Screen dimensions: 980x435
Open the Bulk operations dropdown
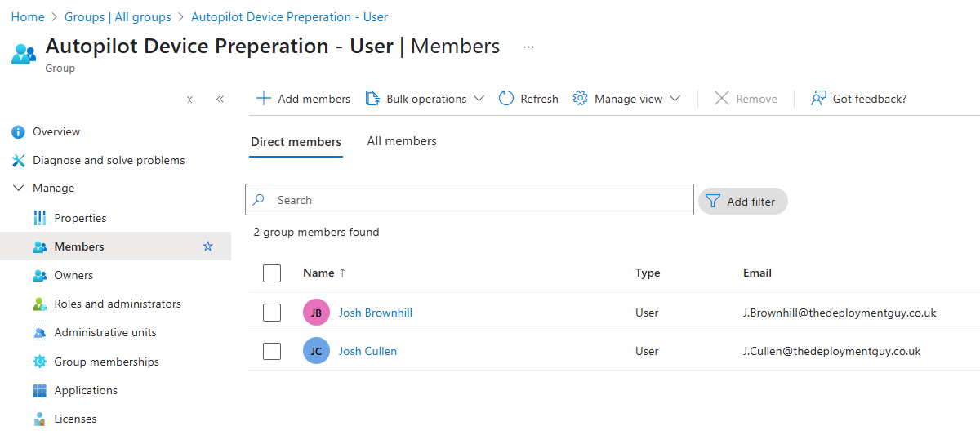(425, 99)
